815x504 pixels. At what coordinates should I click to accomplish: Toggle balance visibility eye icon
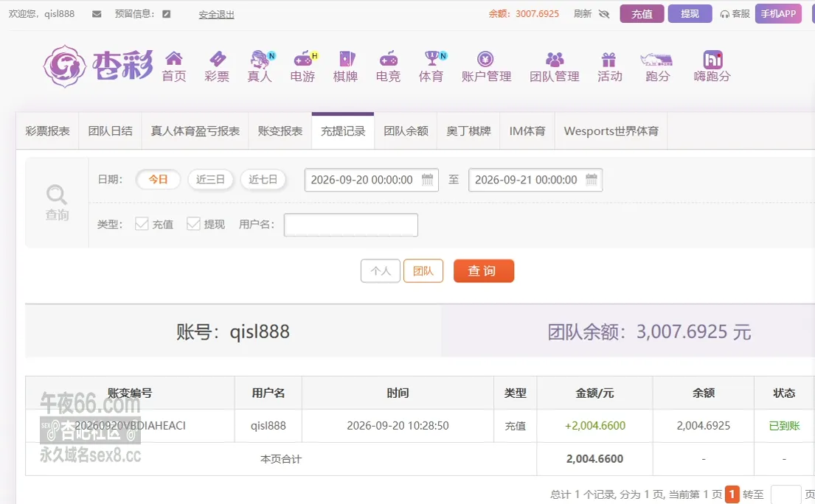(x=604, y=14)
